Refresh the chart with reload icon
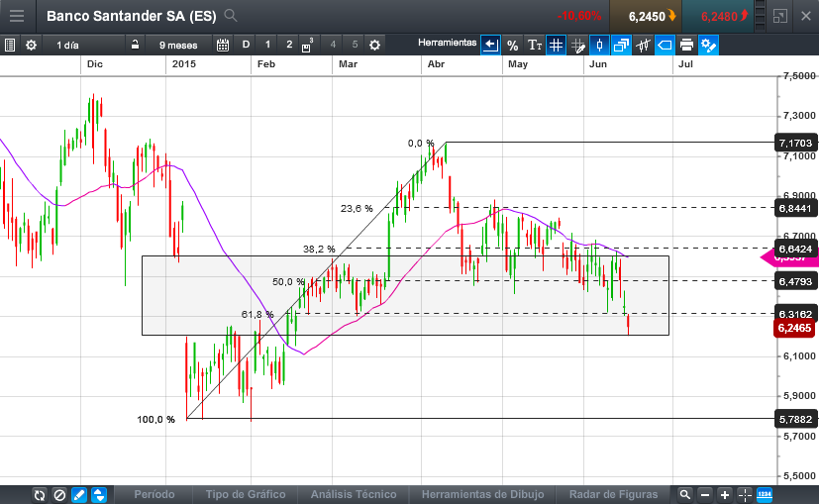 tap(40, 495)
